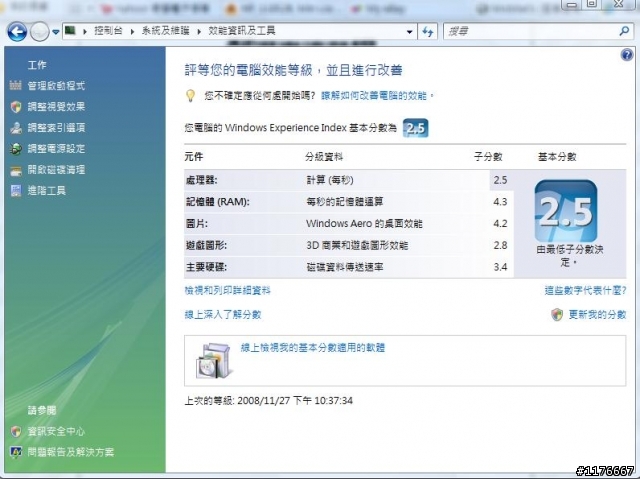
Task: Select the 記憶體 (RAM) row label
Action: (x=218, y=202)
